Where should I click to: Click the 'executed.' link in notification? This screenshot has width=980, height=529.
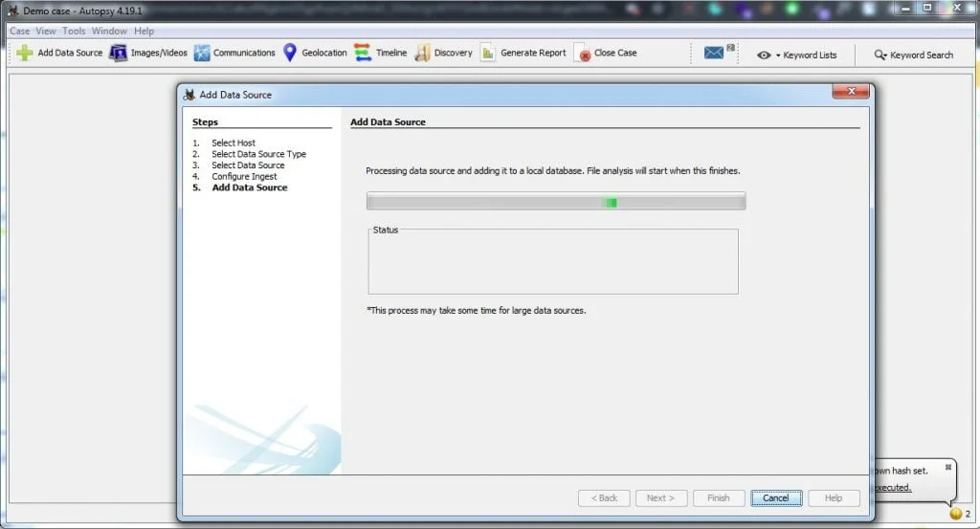coord(893,487)
